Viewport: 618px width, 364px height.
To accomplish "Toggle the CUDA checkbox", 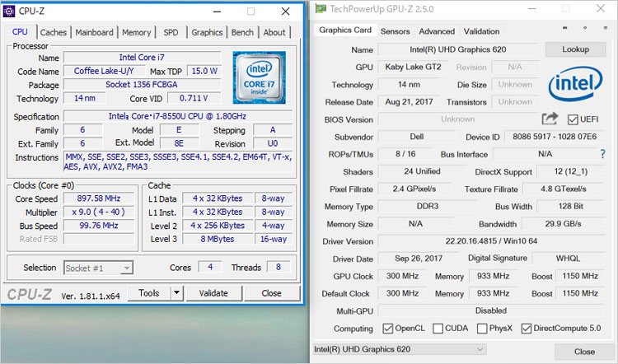I will pos(438,329).
